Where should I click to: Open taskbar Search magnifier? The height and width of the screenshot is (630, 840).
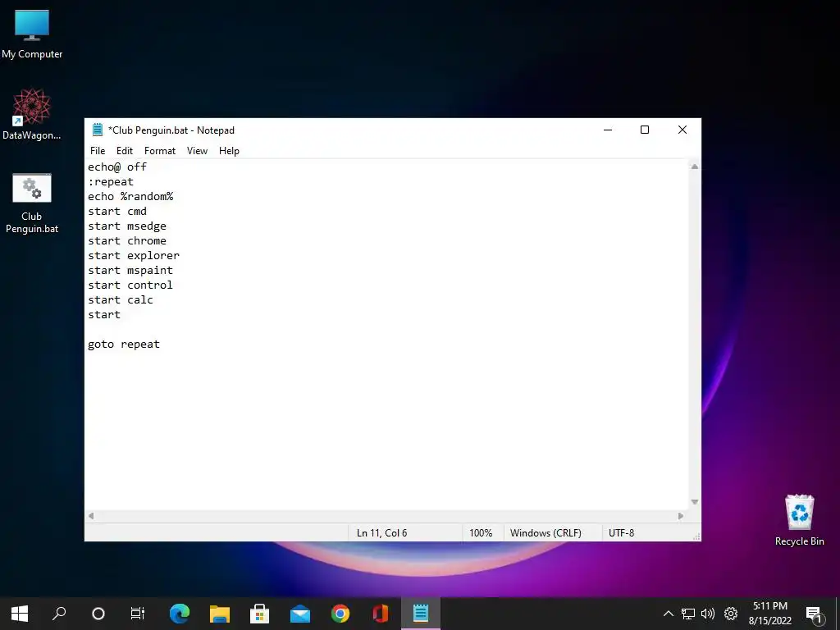point(59,614)
